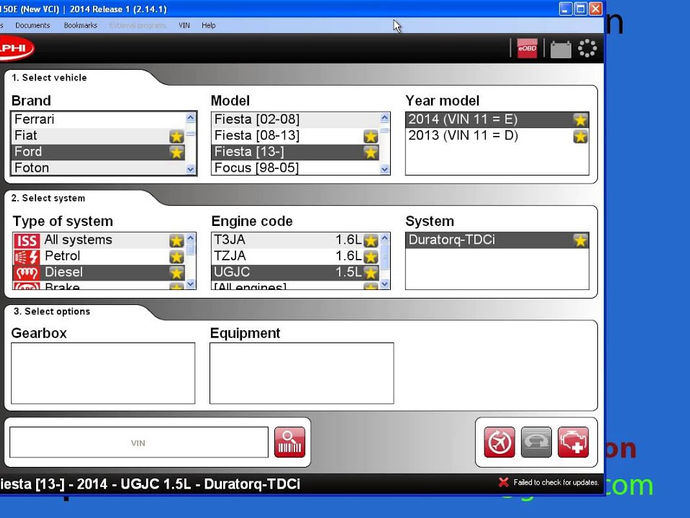The height and width of the screenshot is (518, 690).
Task: Select 2013 (VIN 11 = D) year model
Action: click(497, 136)
